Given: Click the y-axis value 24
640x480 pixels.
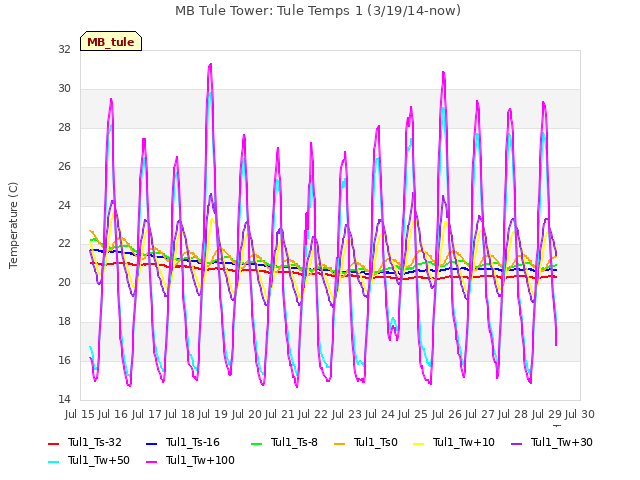Looking at the screenshot, I should pyautogui.click(x=64, y=205).
